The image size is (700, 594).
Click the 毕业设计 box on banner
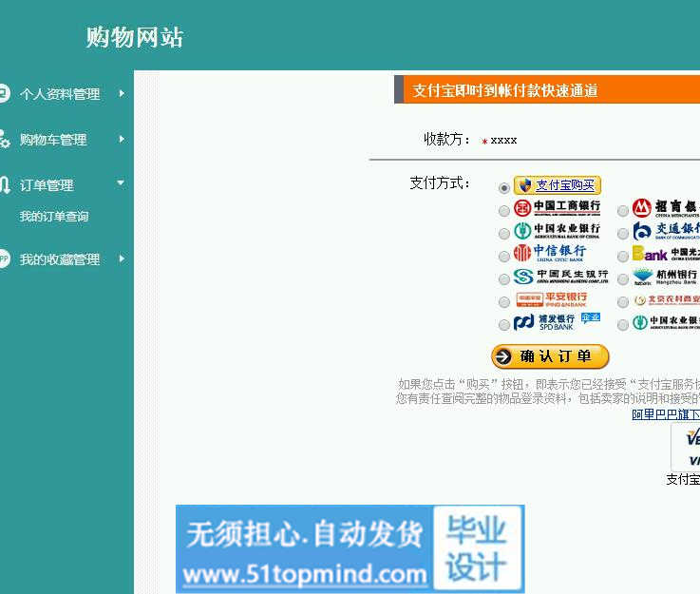[x=477, y=548]
